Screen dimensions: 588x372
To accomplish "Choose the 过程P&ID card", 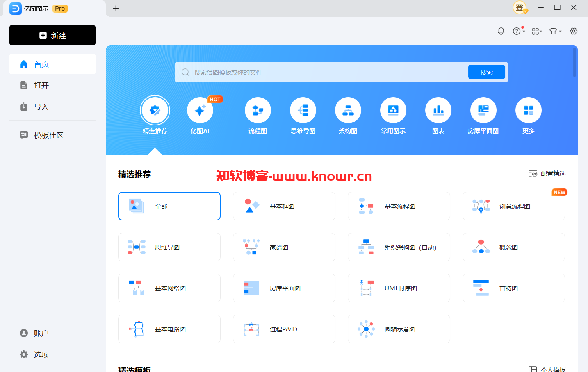I will pyautogui.click(x=284, y=329).
